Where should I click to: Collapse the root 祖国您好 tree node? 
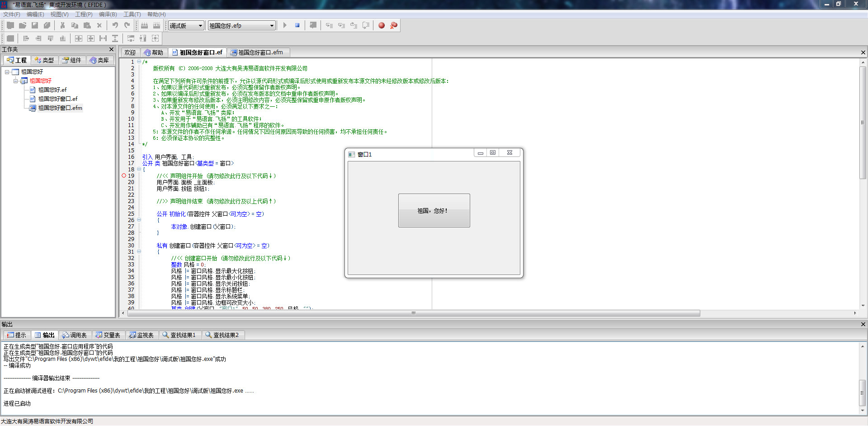[7, 72]
